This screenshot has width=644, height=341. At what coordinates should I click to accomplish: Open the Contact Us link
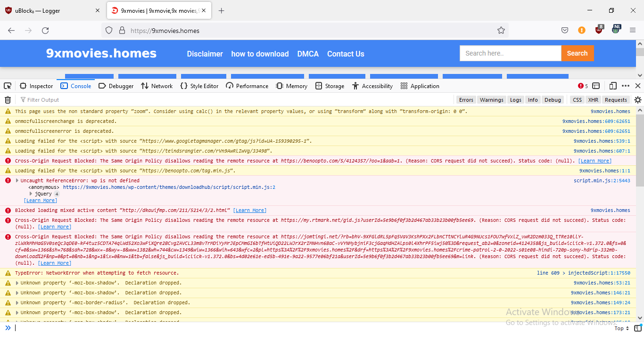[346, 54]
